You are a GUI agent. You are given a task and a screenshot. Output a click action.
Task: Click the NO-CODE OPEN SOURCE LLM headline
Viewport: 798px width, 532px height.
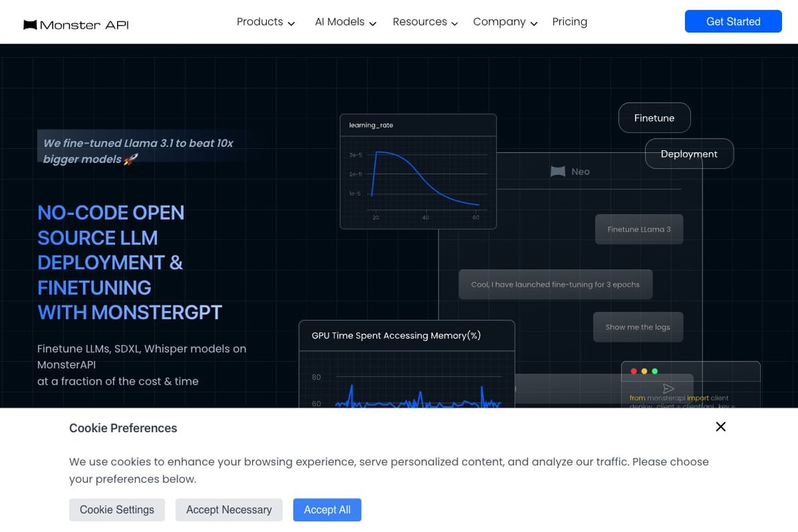[x=130, y=262]
